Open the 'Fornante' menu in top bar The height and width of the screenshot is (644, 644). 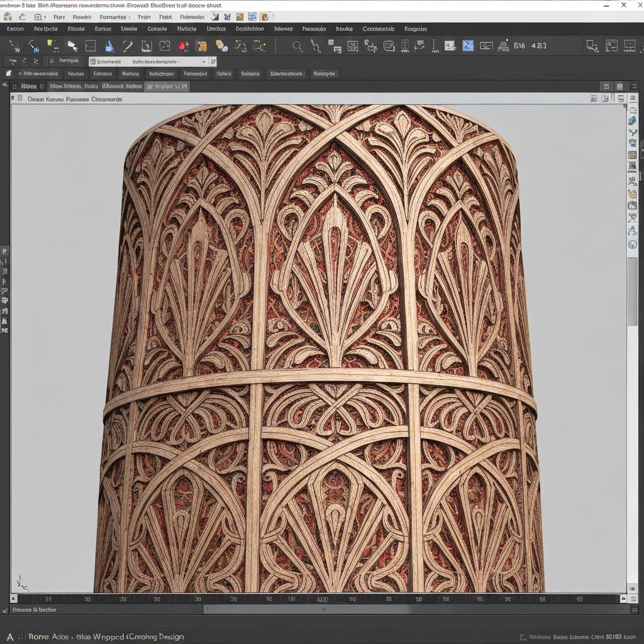tap(113, 18)
